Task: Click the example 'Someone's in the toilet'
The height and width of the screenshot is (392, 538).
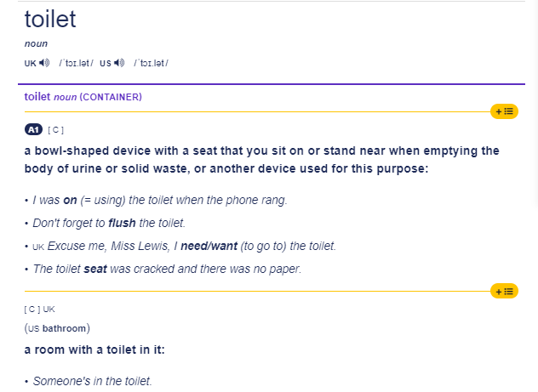Action: (x=92, y=381)
